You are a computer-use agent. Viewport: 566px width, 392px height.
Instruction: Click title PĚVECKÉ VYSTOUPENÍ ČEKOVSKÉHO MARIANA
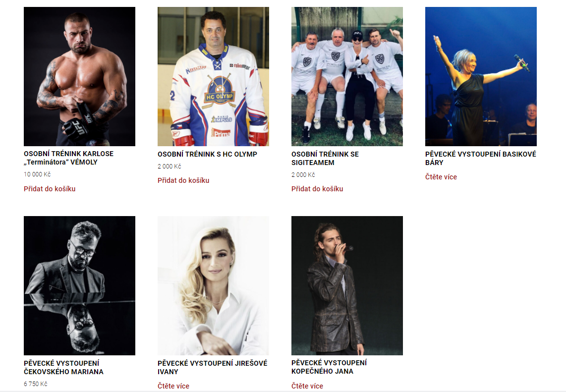coord(63,367)
